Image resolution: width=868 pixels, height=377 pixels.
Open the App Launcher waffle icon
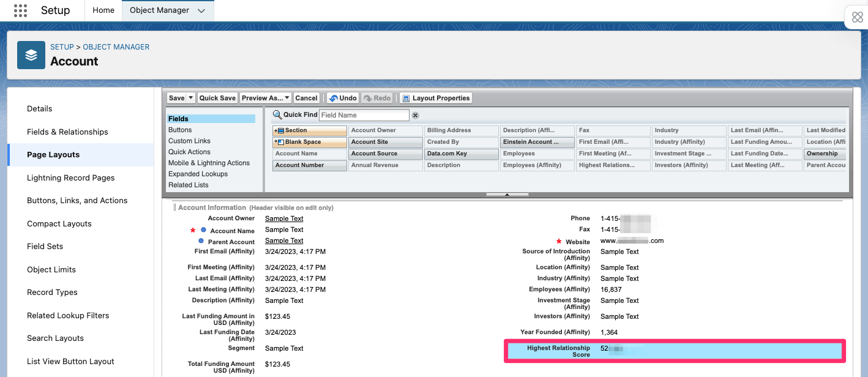tap(20, 10)
